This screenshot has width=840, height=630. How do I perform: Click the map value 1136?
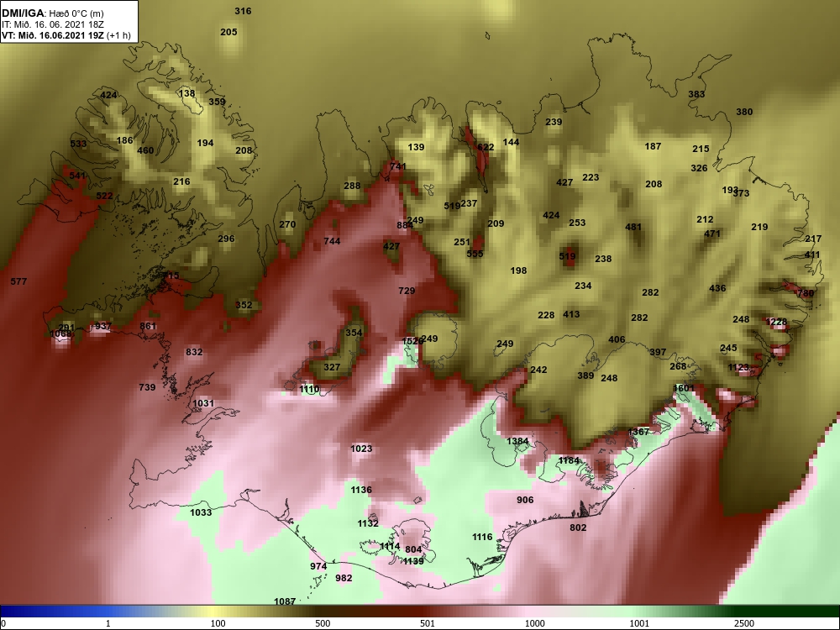point(361,491)
